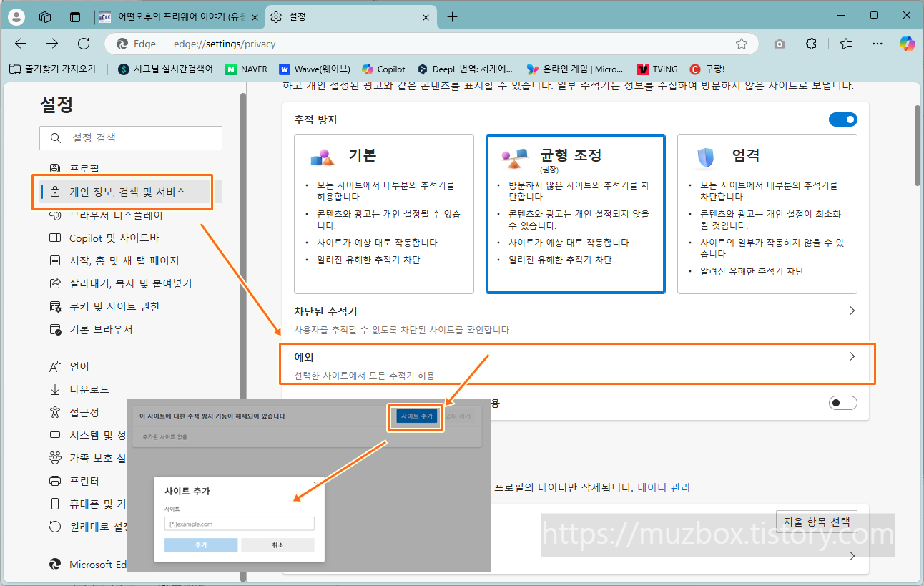Image resolution: width=924 pixels, height=586 pixels.
Task: Click the 쿠키 및 사이트 권한 icon
Action: pos(55,306)
